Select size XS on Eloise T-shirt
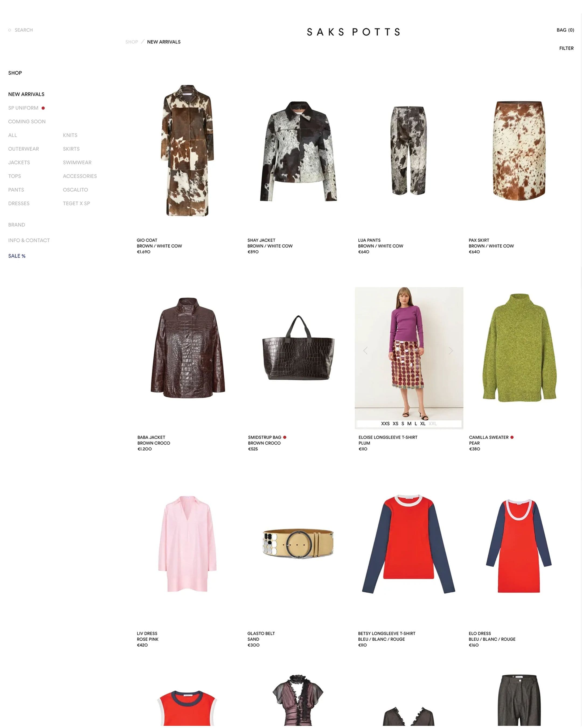582x728 pixels. point(396,423)
